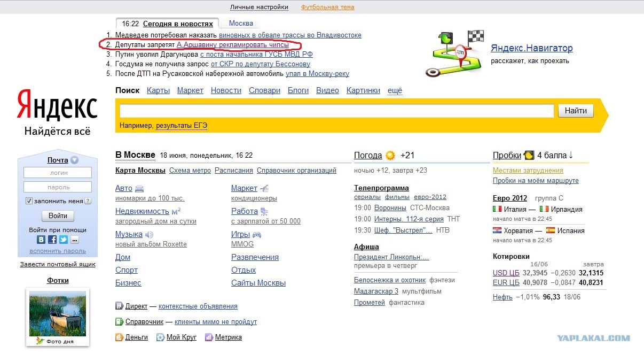Image resolution: width=644 pixels, height=354 pixels.
Task: Click the m² icon beside Недвижимость
Action: click(176, 211)
